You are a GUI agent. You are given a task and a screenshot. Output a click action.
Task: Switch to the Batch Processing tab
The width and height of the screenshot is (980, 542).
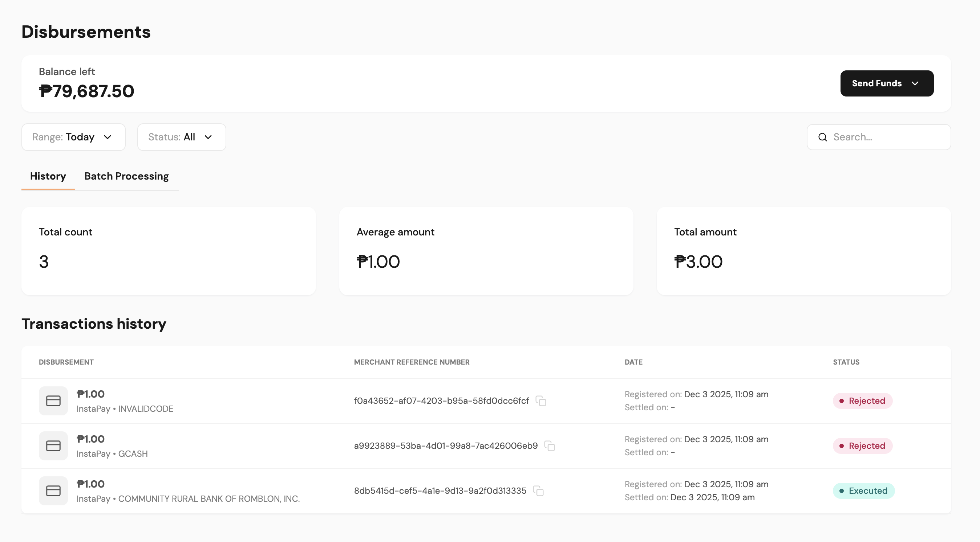[126, 176]
